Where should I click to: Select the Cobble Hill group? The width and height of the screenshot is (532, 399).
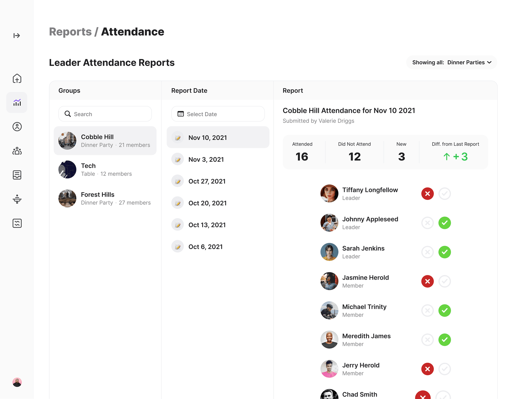click(105, 141)
